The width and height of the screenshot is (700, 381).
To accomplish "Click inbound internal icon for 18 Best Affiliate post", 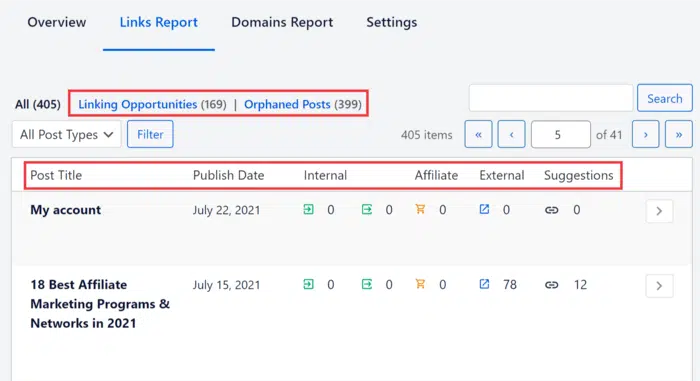I will [308, 284].
